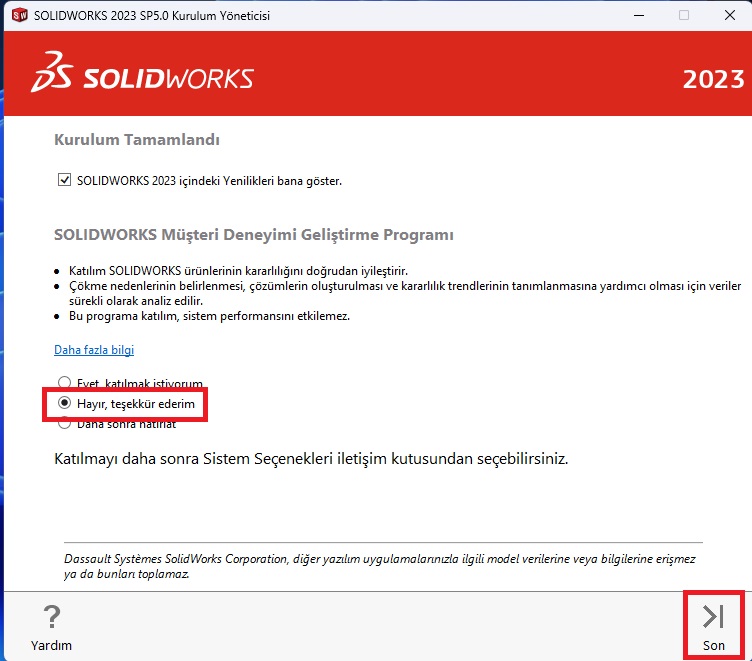752x661 pixels.
Task: Click the window title bar text
Action: [x=152, y=15]
